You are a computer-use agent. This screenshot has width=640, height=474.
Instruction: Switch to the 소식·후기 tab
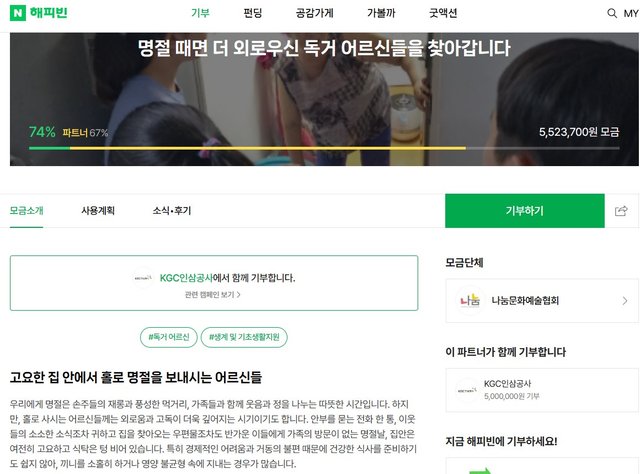172,210
